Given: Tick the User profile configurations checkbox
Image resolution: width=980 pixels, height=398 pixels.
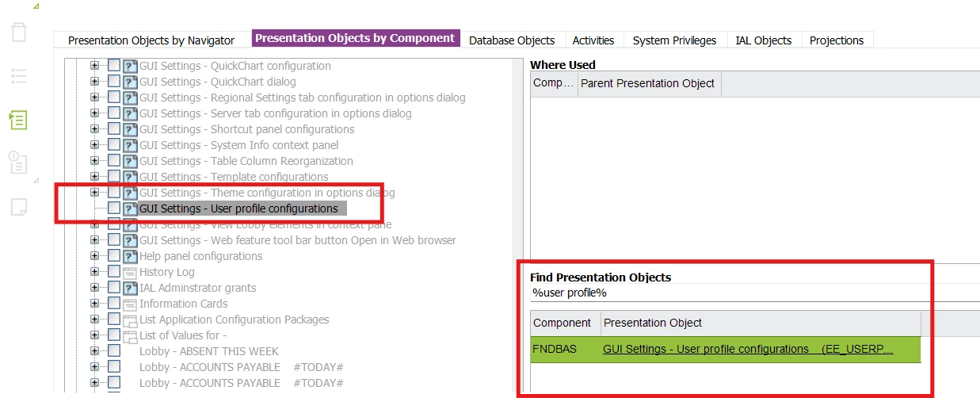Looking at the screenshot, I should point(114,209).
